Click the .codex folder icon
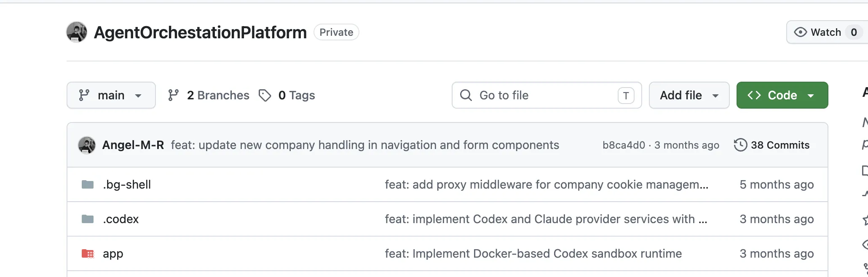 click(88, 219)
